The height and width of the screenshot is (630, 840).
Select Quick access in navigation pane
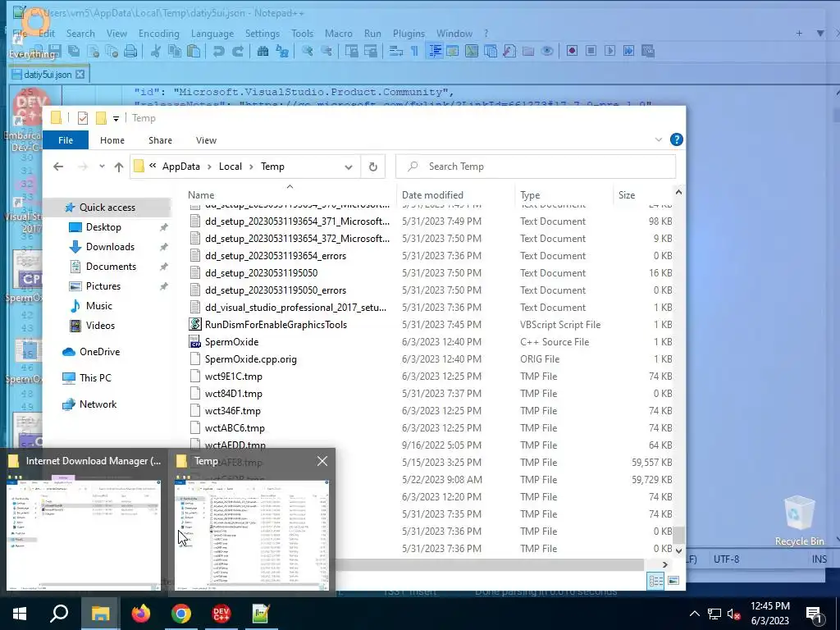pos(107,208)
